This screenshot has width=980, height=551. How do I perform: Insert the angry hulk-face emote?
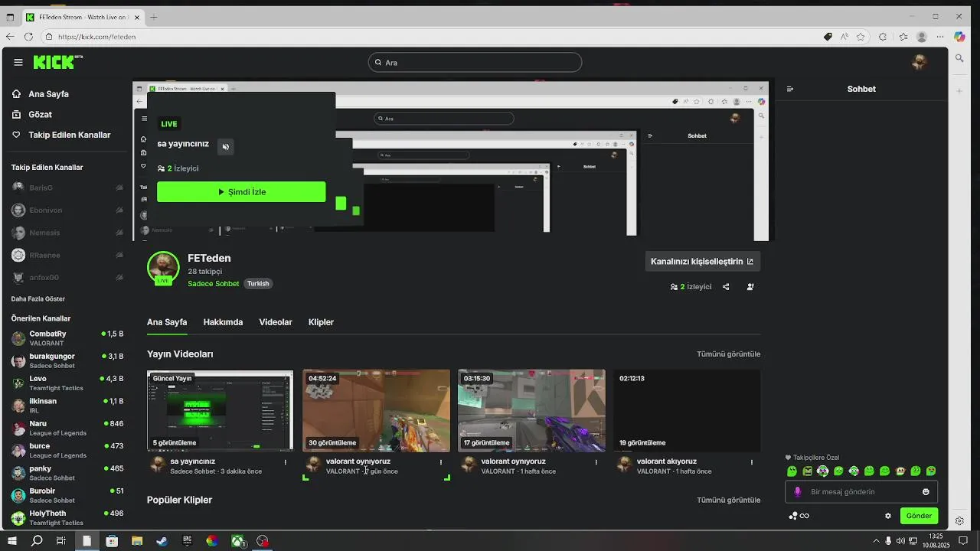click(x=807, y=471)
